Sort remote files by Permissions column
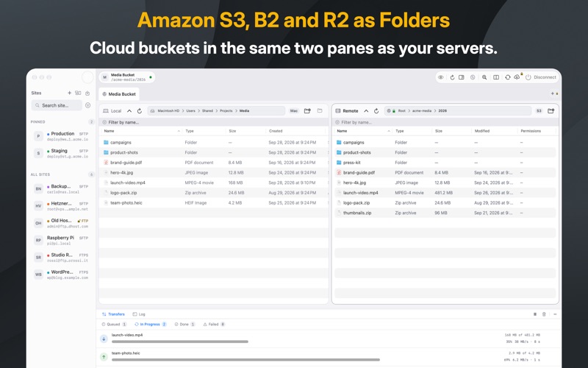This screenshot has width=588, height=368. [537, 131]
